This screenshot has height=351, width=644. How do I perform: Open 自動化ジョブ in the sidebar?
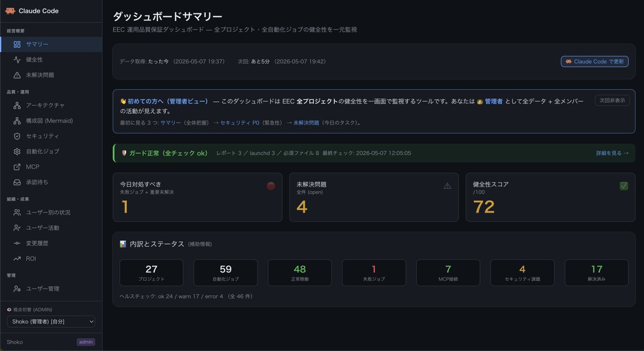click(x=51, y=151)
